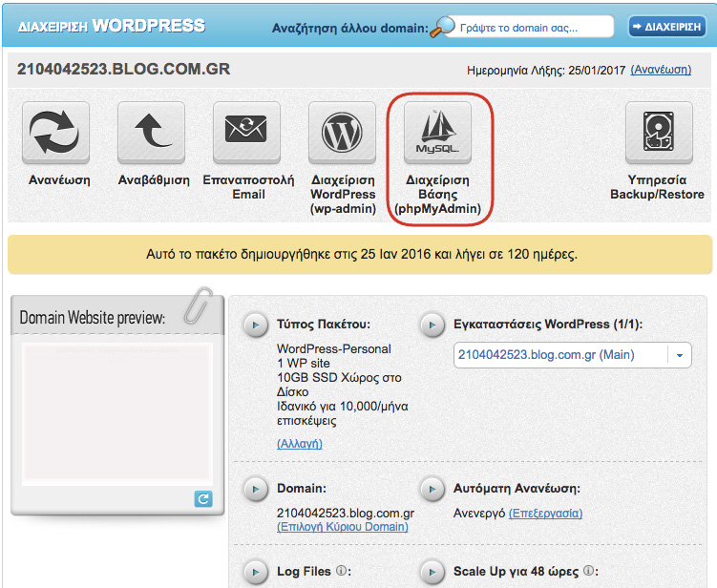Click the Επαναποστολή Email envelope icon

(246, 132)
